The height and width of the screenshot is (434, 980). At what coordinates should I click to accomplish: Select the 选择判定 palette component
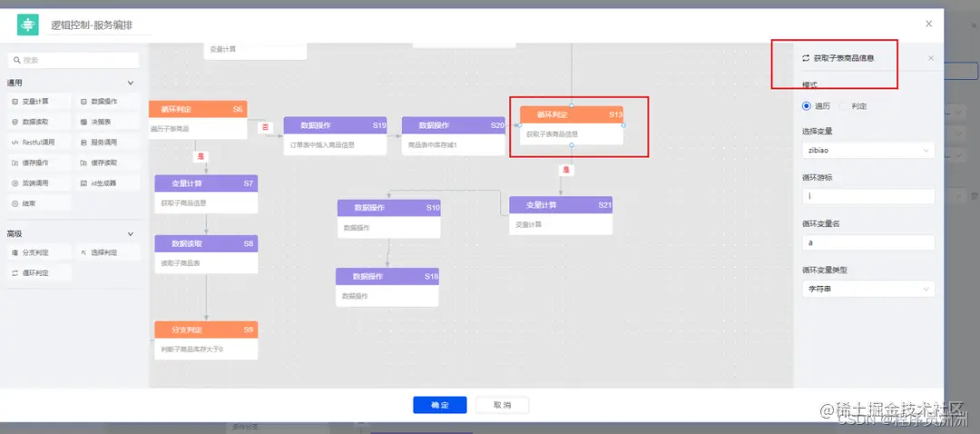(109, 252)
